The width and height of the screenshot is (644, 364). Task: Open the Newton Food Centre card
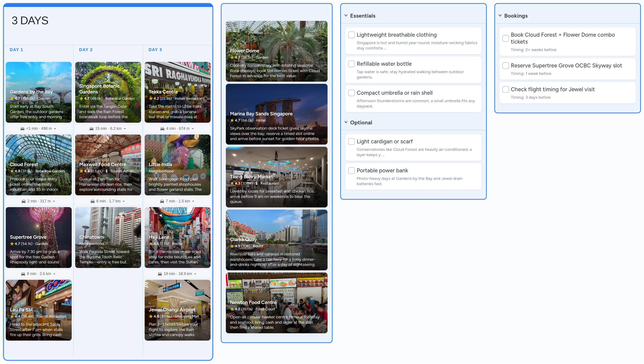(x=276, y=303)
